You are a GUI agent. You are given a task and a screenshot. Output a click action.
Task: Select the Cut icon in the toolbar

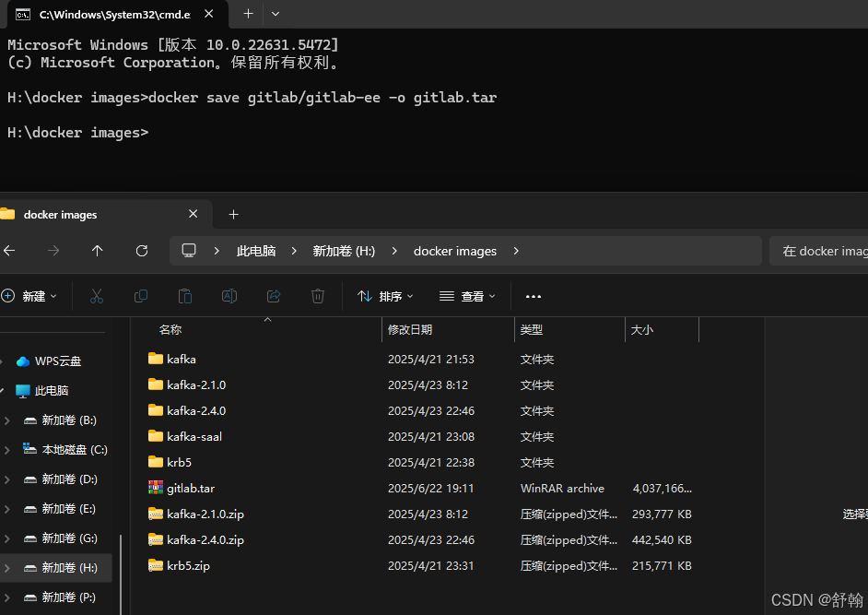[x=97, y=295]
